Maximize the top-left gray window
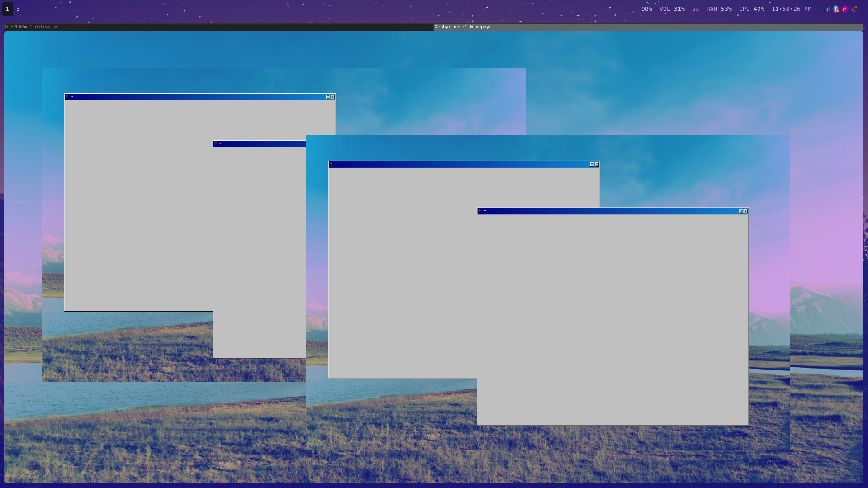 pyautogui.click(x=328, y=97)
